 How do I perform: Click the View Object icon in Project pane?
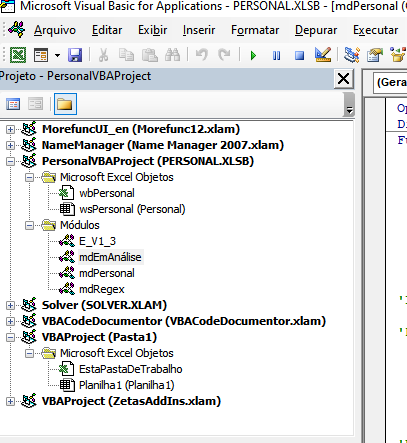tap(35, 104)
